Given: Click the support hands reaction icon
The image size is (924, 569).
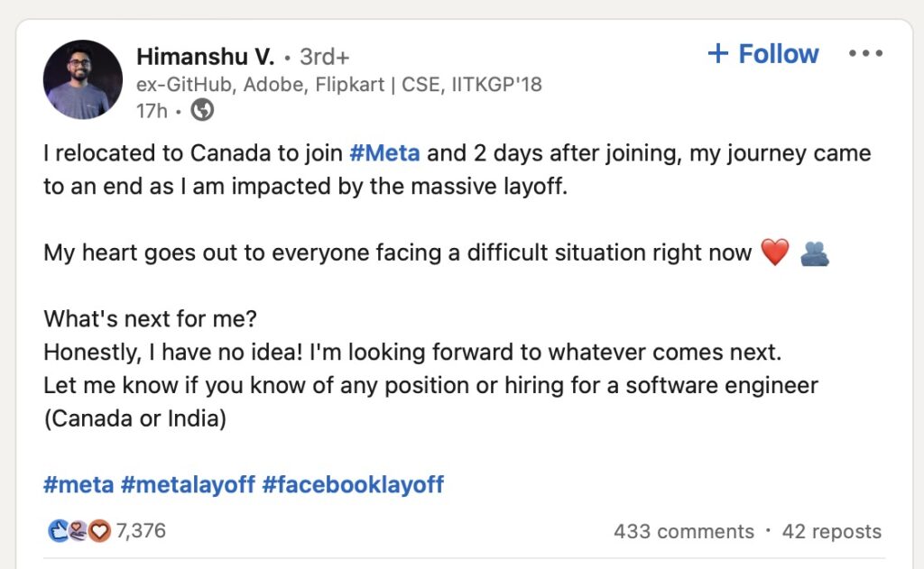Looking at the screenshot, I should tap(78, 531).
